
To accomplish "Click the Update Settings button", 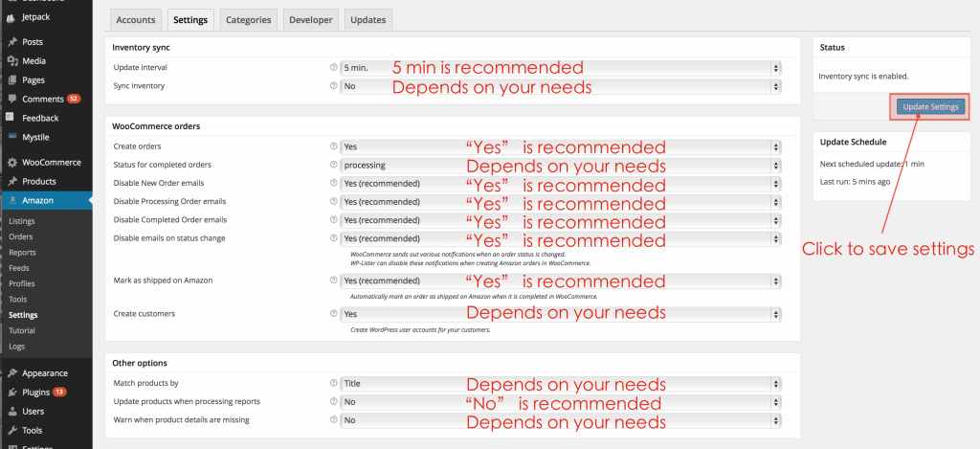I will [x=930, y=107].
